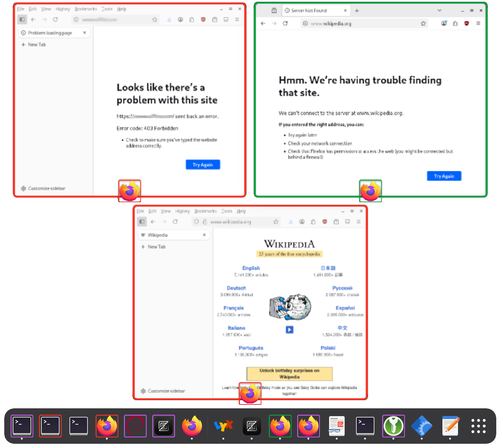Open new tab plus in Server Not Found window
Screen dimensions: 503x448
click(357, 11)
